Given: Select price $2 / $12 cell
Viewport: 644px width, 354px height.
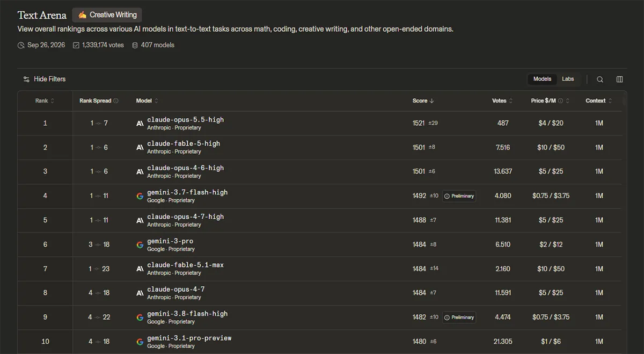Looking at the screenshot, I should coord(551,245).
